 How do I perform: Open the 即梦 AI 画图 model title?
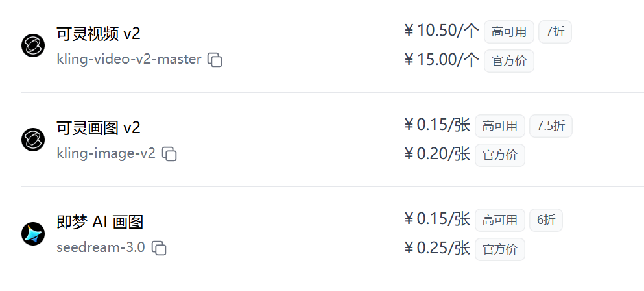100,222
